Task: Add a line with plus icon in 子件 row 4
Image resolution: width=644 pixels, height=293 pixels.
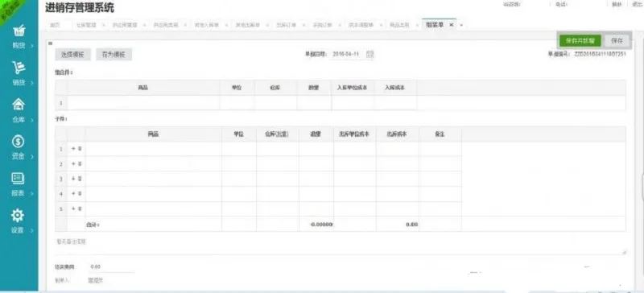Action: [x=73, y=193]
